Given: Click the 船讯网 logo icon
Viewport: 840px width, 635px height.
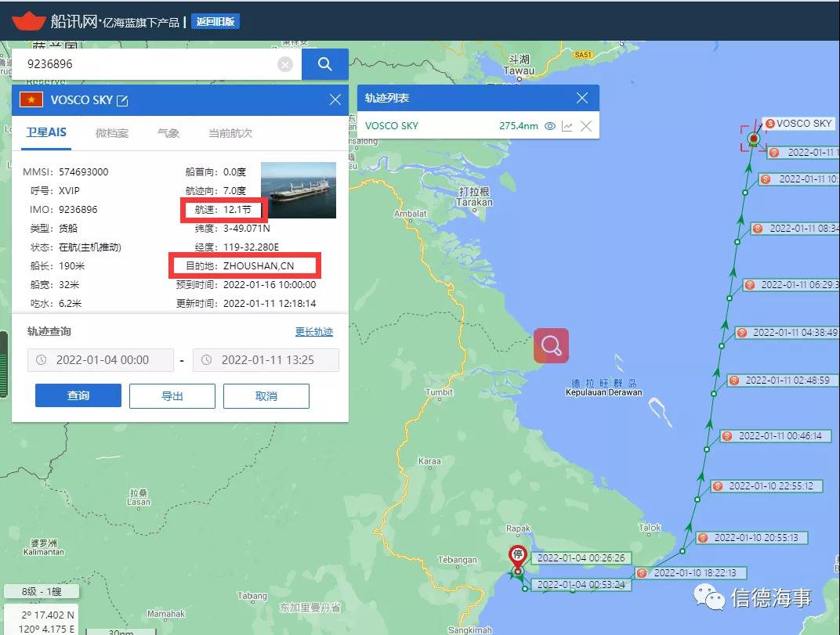Looking at the screenshot, I should click(x=30, y=21).
